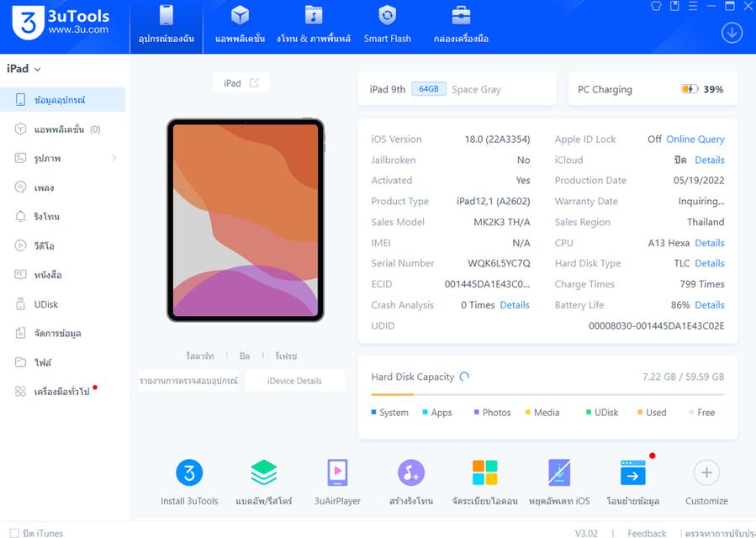Open the 3uAirPlayer tool

(337, 473)
